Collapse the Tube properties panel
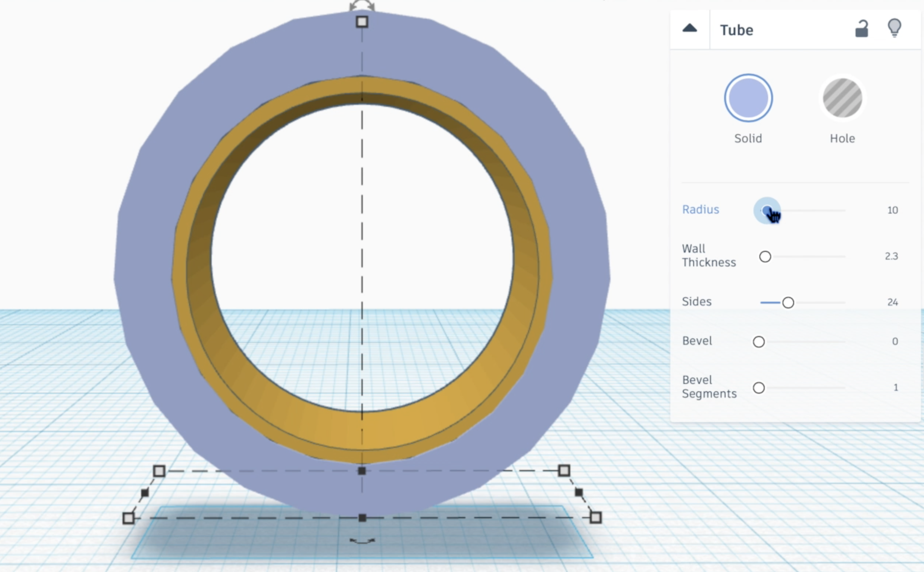924x572 pixels. coord(689,28)
